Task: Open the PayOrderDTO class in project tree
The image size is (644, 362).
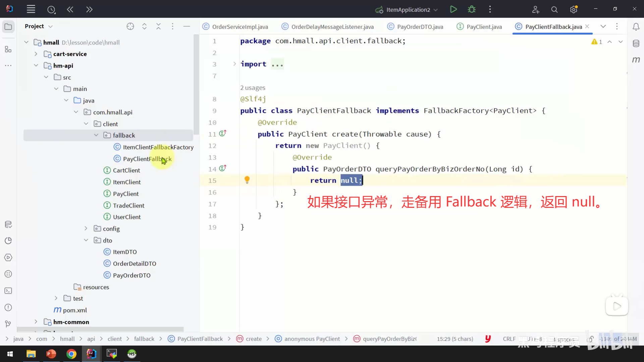Action: (131, 275)
